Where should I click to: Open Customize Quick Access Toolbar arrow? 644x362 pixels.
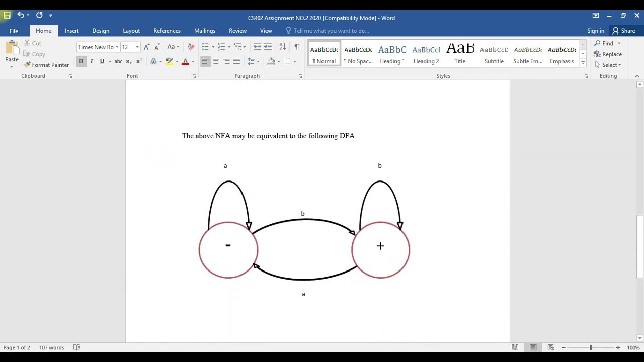click(50, 15)
